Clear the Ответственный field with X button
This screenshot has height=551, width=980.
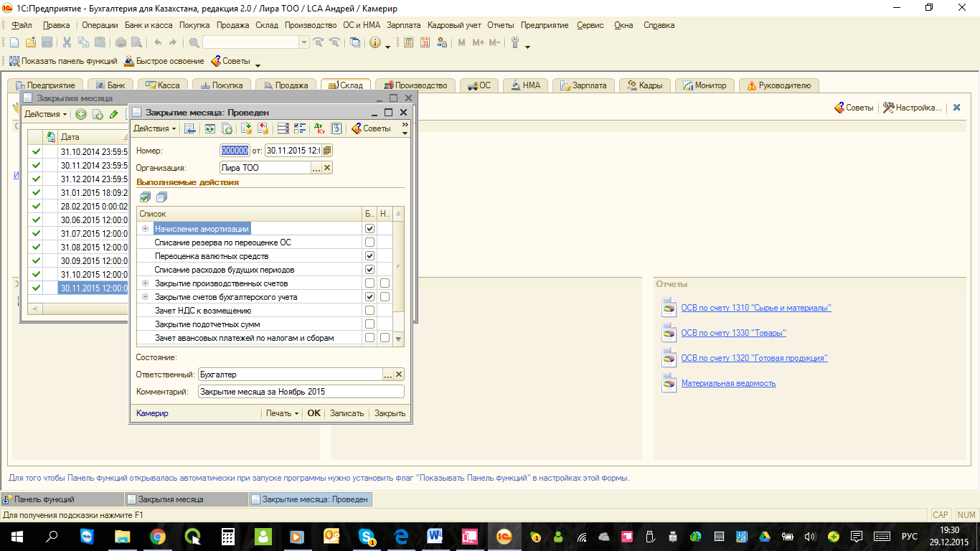399,375
